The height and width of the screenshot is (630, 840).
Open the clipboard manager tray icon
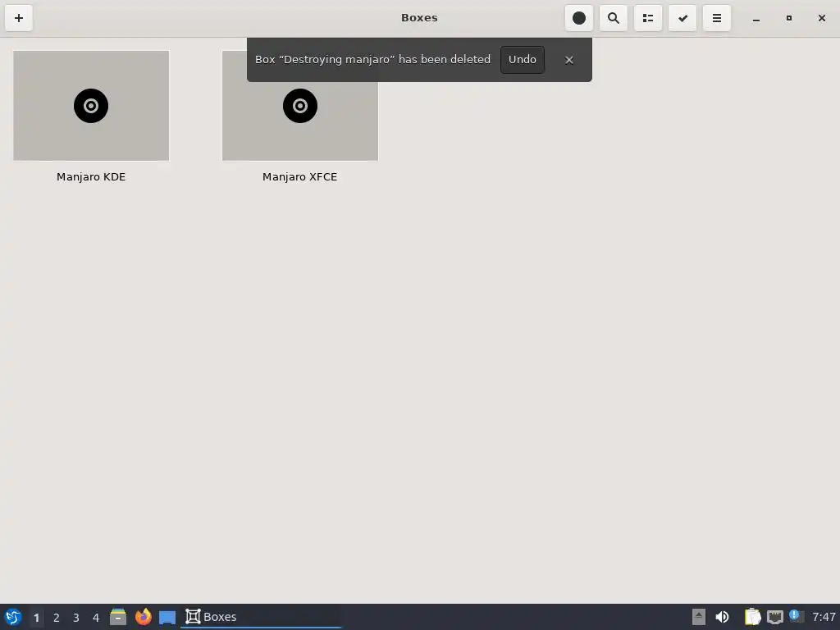point(753,617)
